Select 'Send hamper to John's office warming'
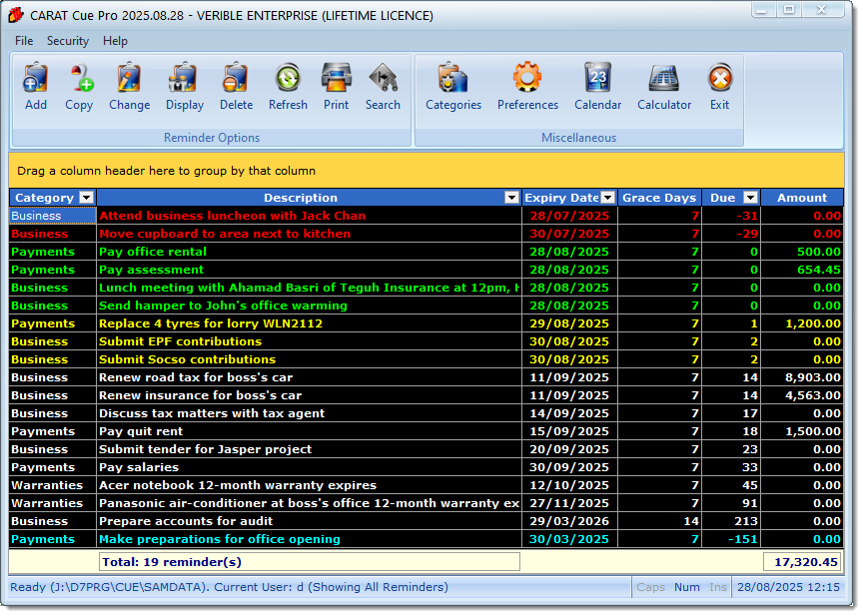 (426, 306)
